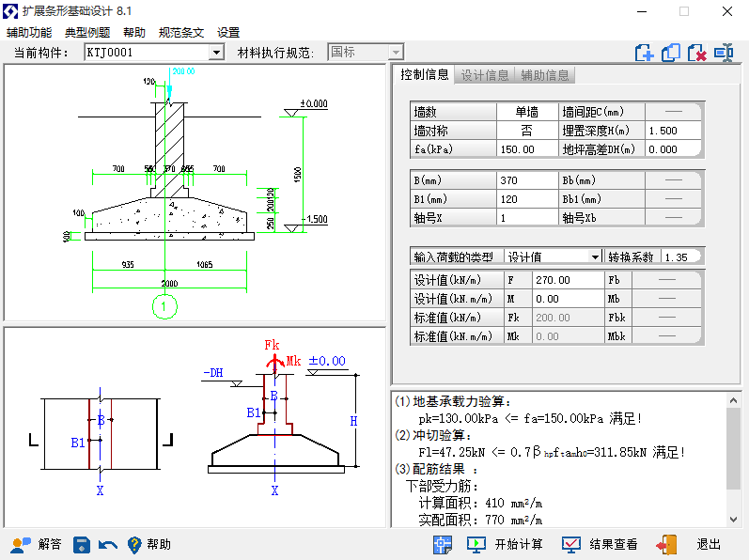The image size is (749, 560).
Task: Click the 墙间距C(mm) value cell
Action: (x=674, y=112)
